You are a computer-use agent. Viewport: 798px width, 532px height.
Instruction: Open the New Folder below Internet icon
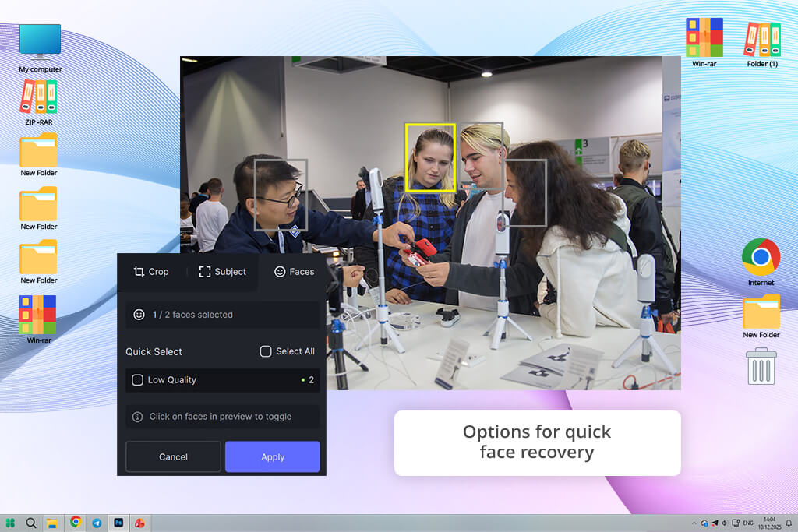(761, 316)
